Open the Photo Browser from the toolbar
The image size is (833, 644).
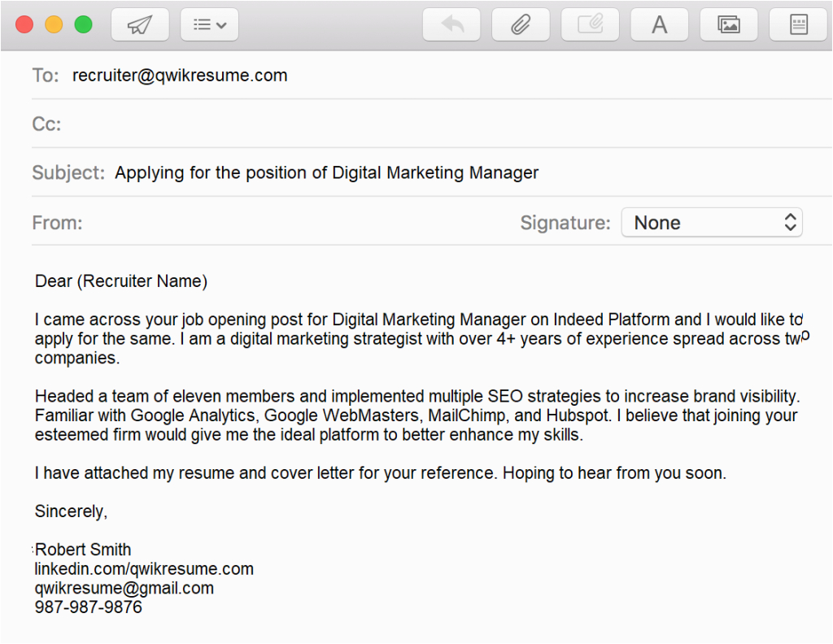coord(728,24)
